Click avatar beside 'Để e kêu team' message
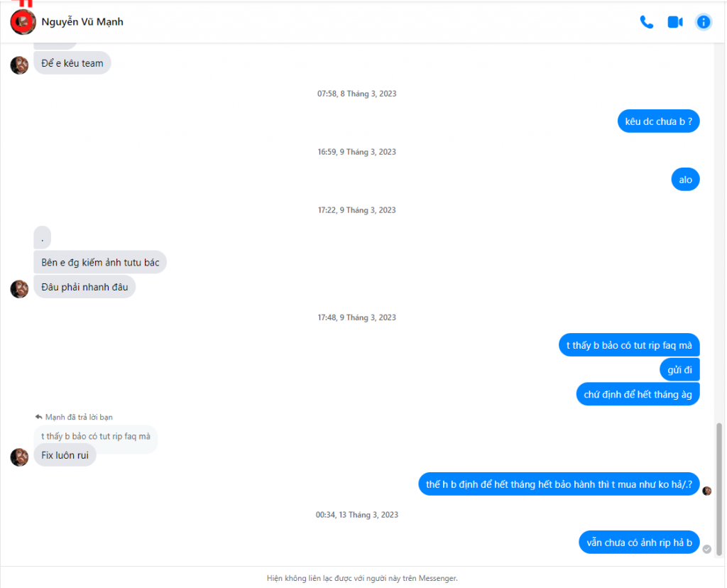This screenshot has width=727, height=588. point(19,65)
